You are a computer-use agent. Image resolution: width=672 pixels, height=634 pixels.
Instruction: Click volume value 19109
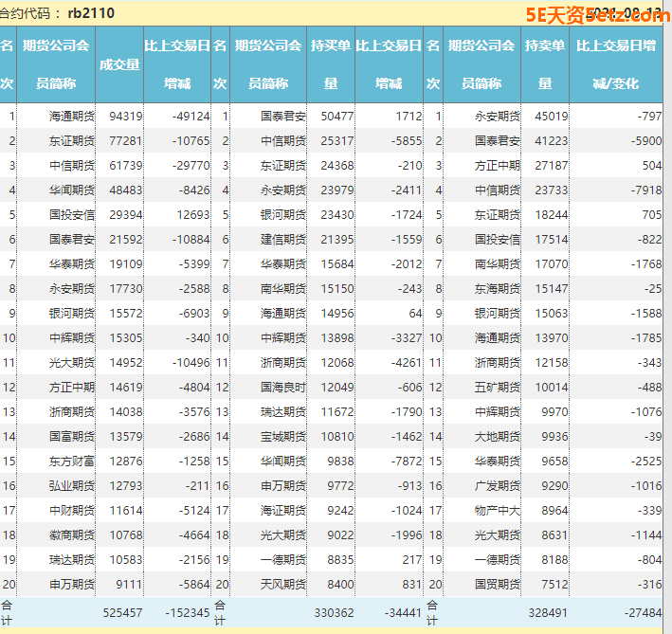pyautogui.click(x=125, y=263)
